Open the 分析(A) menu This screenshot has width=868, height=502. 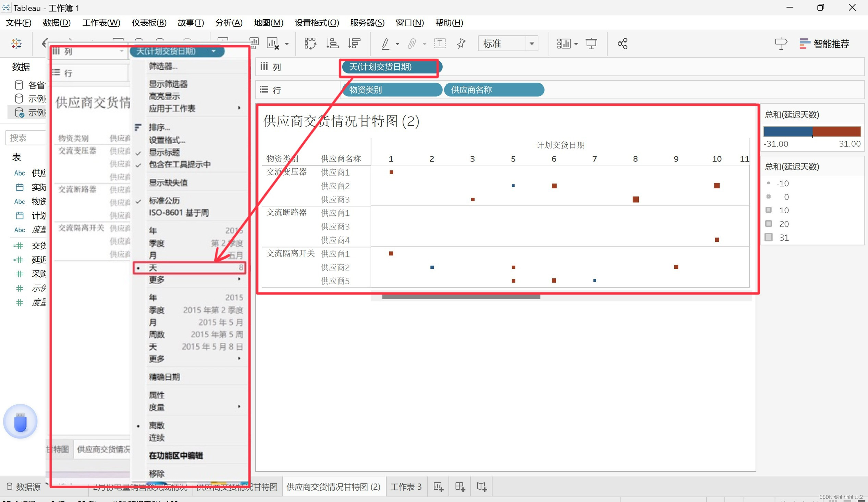coord(229,23)
